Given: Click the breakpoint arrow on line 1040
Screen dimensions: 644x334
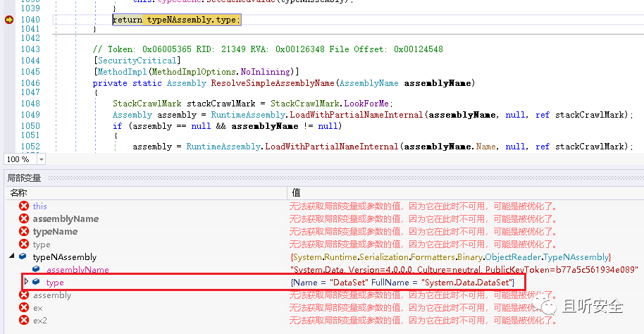Looking at the screenshot, I should tap(8, 19).
